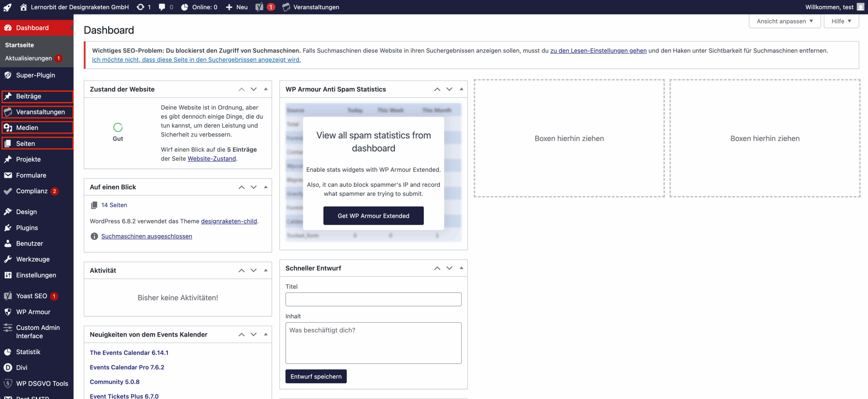Click the updates refresh icon in admin bar
This screenshot has height=399, width=868.
coord(140,7)
